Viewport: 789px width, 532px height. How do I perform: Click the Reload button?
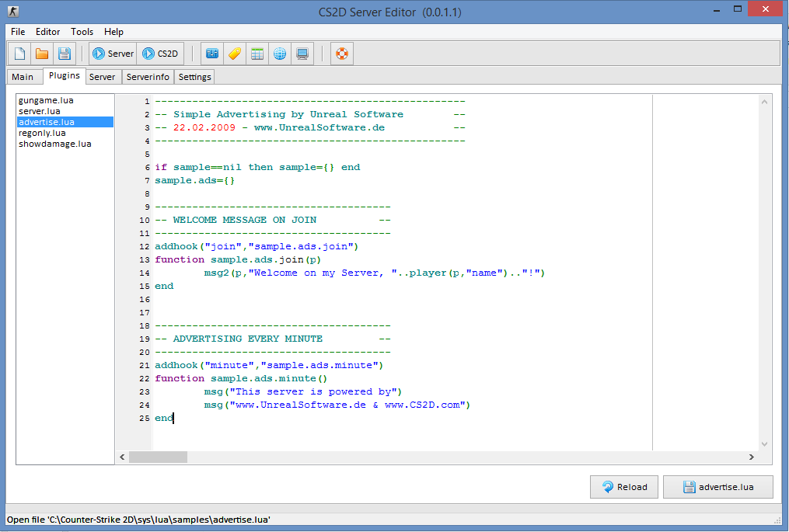(624, 487)
